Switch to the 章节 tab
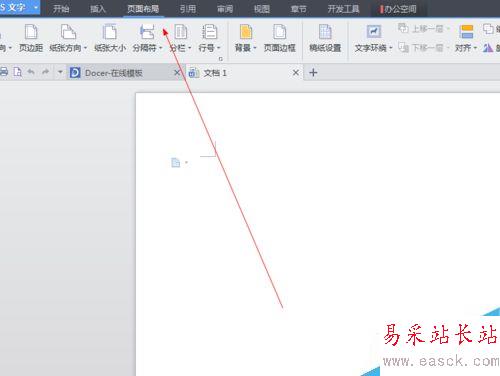The width and height of the screenshot is (500, 376). click(298, 9)
